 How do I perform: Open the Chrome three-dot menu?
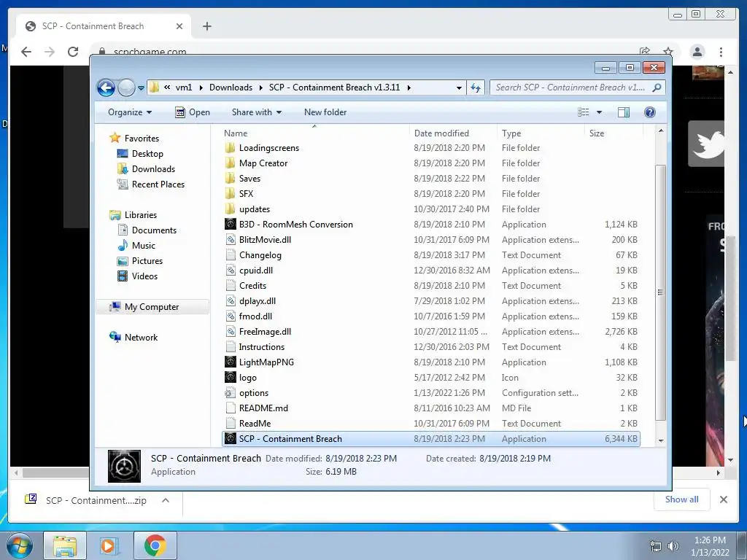[721, 52]
